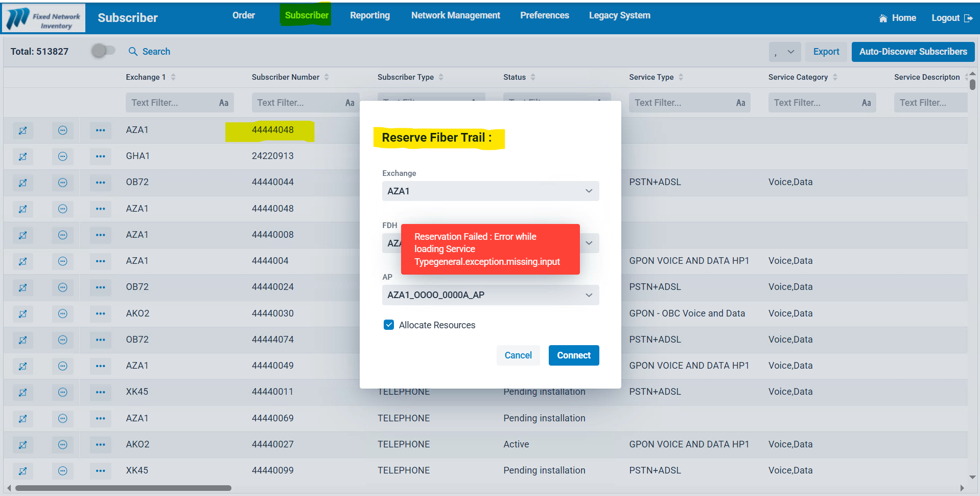The height and width of the screenshot is (496, 980).
Task: Expand the Exchange dropdown showing AZA1
Action: (x=490, y=191)
